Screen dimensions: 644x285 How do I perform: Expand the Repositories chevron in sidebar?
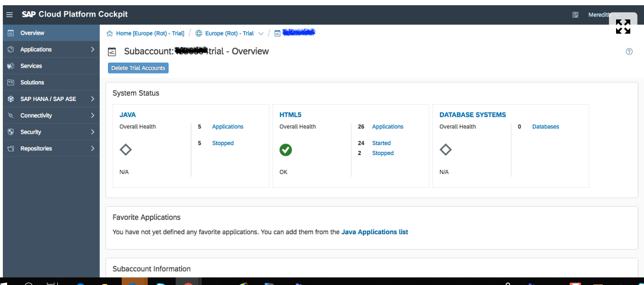point(92,148)
